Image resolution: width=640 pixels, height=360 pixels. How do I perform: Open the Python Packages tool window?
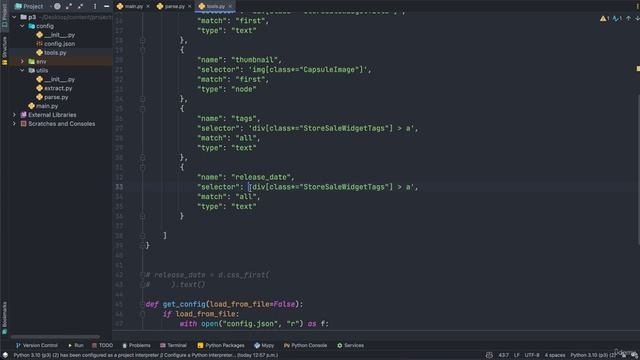[221, 345]
